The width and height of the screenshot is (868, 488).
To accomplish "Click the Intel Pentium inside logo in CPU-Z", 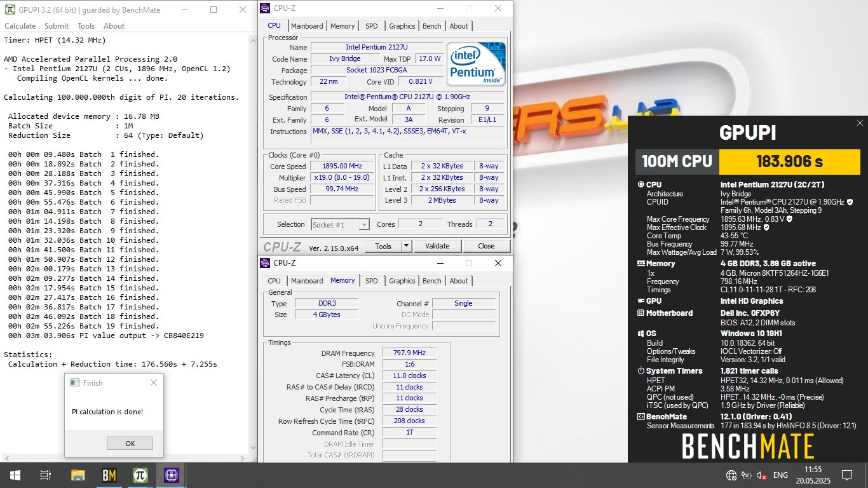I will point(476,64).
